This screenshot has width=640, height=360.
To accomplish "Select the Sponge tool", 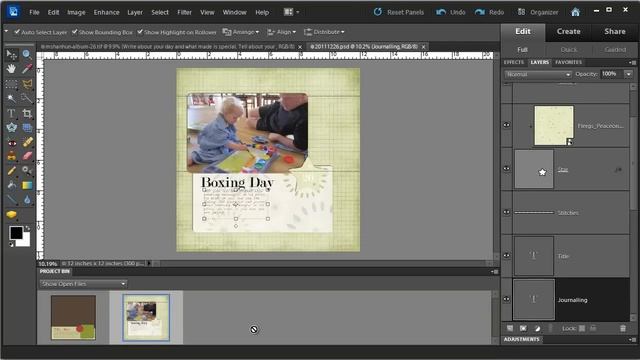I will pos(11,214).
